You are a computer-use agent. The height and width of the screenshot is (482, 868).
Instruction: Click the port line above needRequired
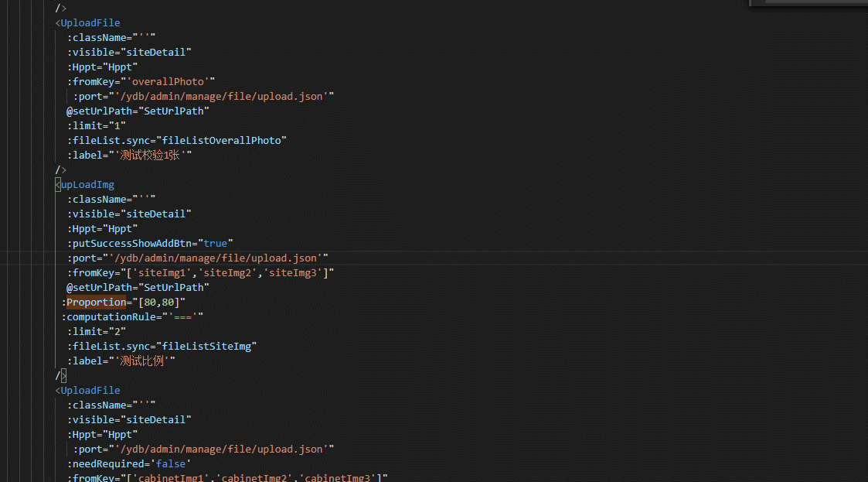coord(203,450)
